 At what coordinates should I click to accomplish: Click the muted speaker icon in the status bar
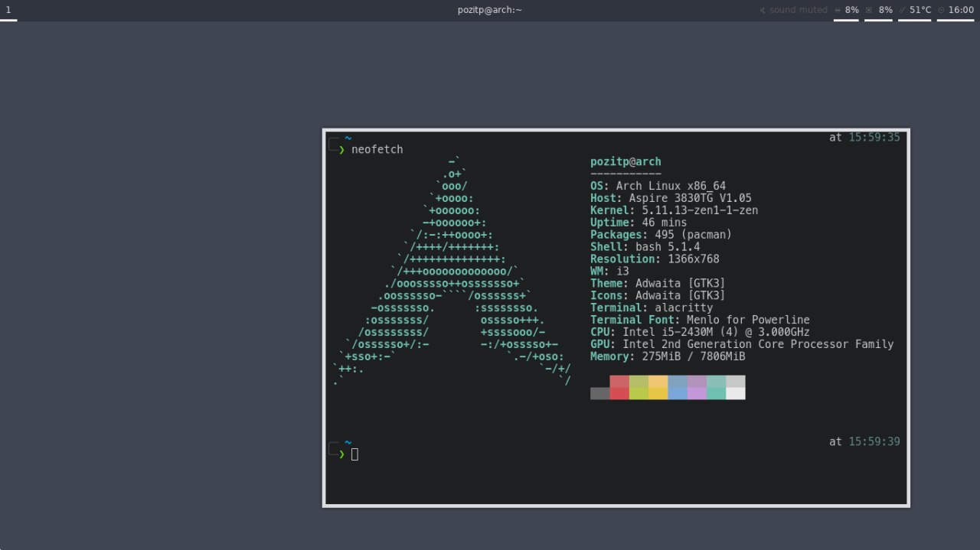click(763, 10)
